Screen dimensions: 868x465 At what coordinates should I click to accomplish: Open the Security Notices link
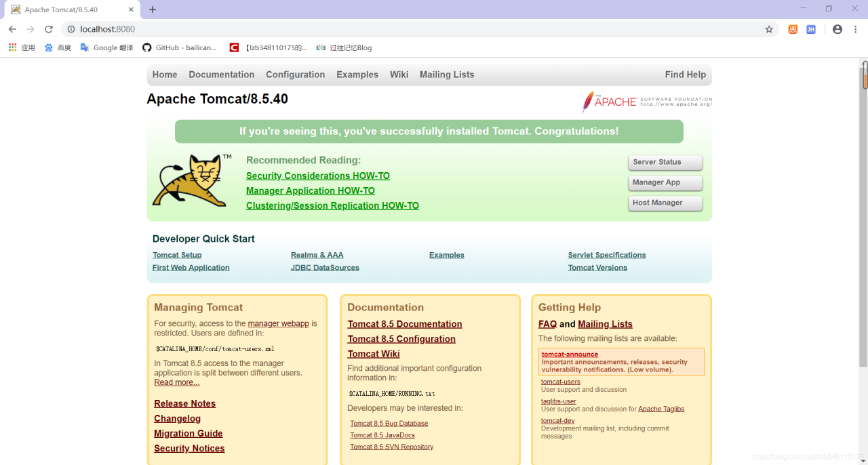coord(189,448)
